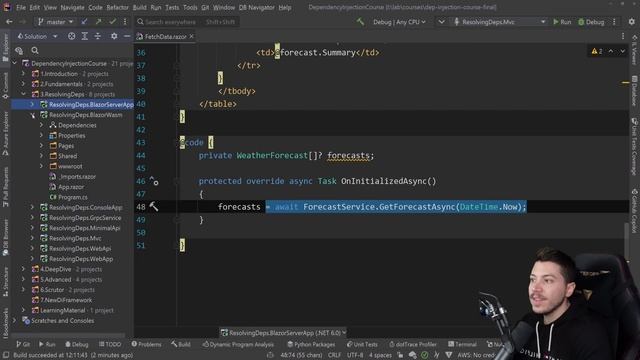This screenshot has height=360, width=640.
Task: Click Expand All in Solution panel
Action: pyautogui.click(x=84, y=36)
